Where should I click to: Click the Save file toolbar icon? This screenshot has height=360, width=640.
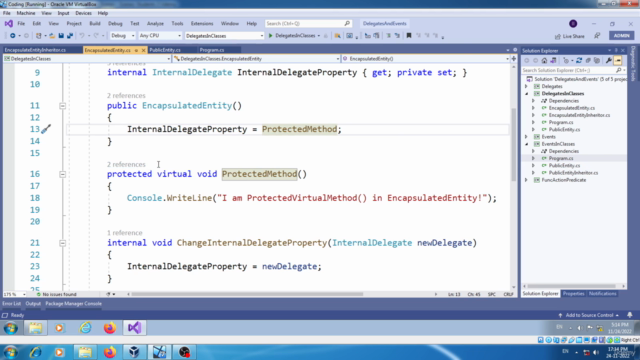[x=61, y=36]
